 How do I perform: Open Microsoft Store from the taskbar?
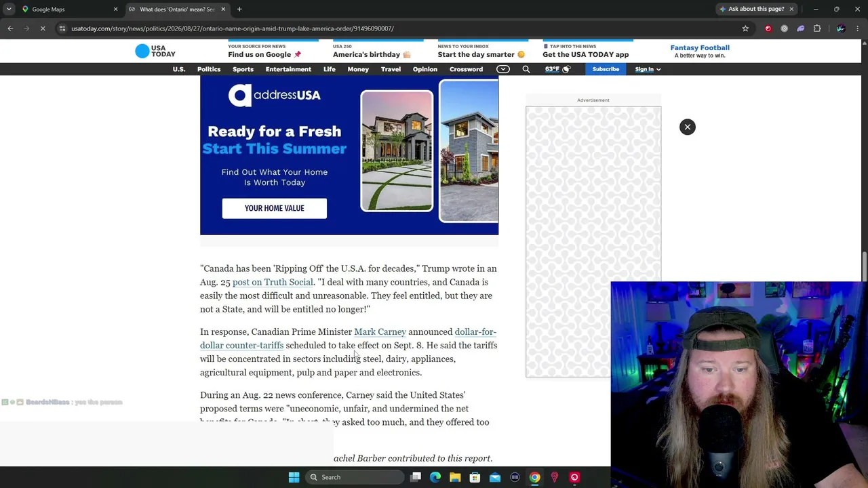(475, 477)
